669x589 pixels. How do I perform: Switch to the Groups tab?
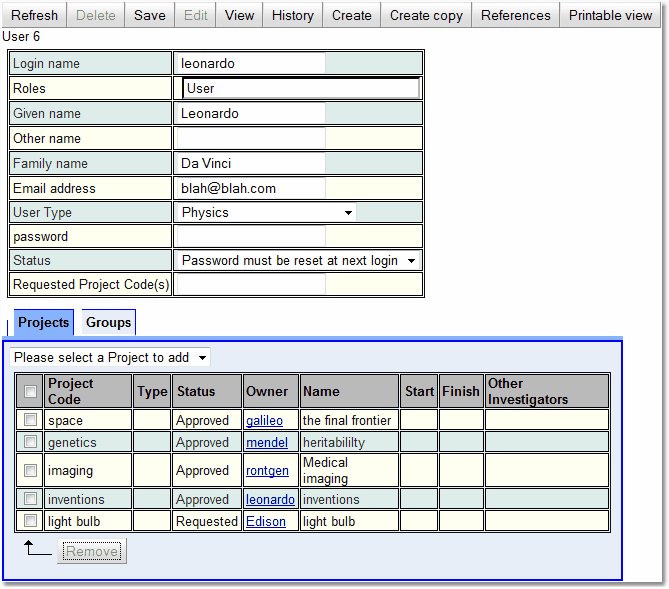[108, 322]
